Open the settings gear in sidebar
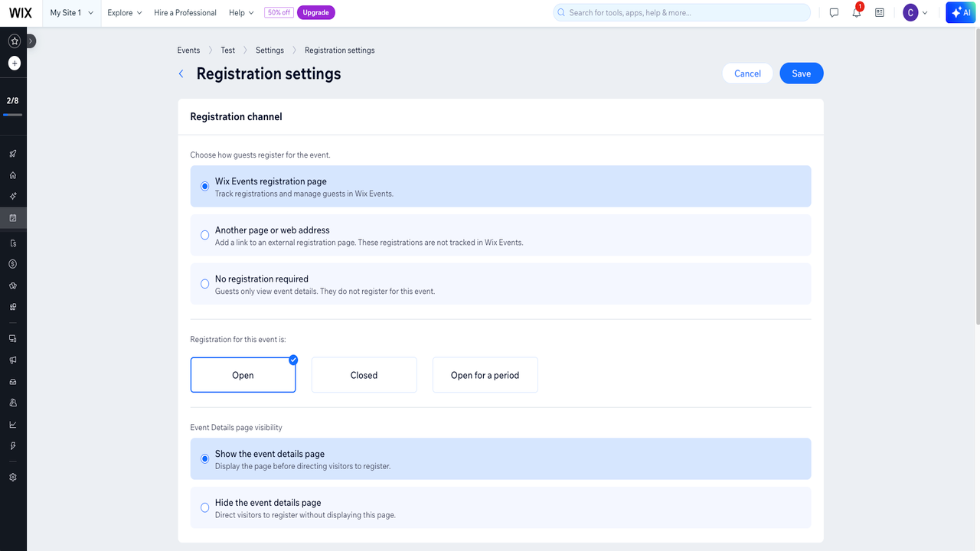 pos(13,477)
